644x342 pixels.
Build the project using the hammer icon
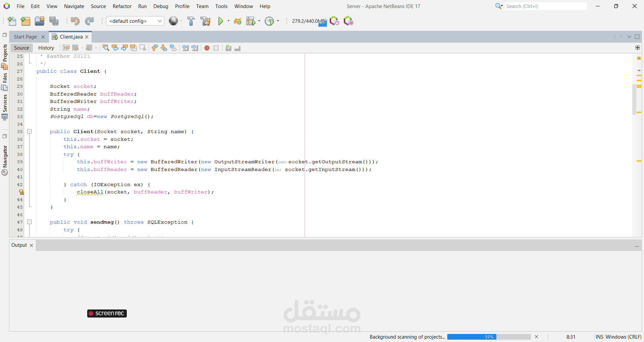[191, 21]
